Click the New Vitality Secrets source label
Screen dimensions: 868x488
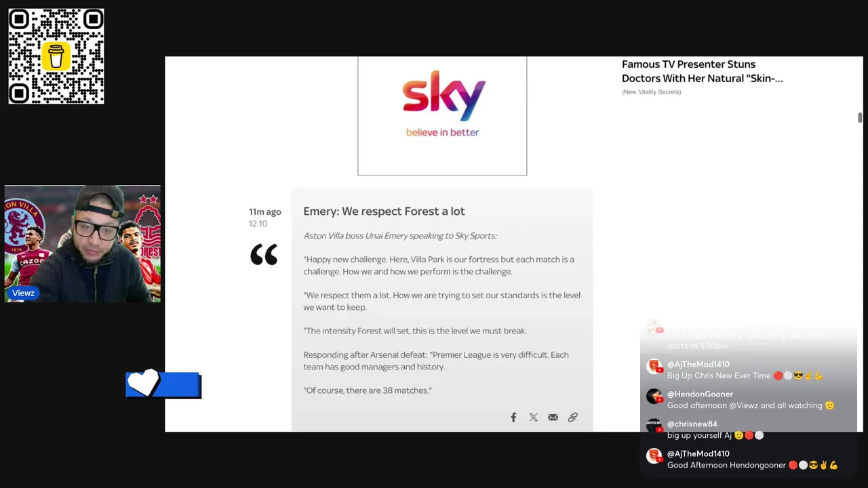pos(651,91)
